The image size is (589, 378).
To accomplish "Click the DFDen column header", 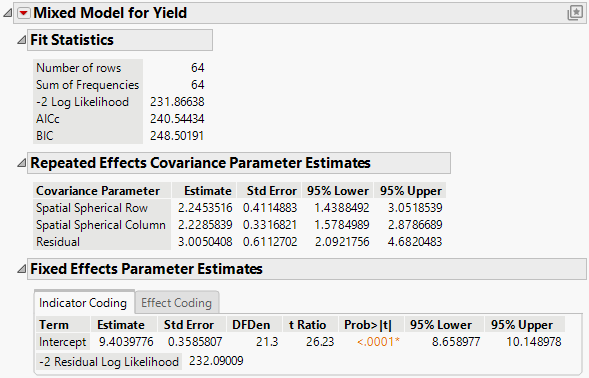I will (x=251, y=325).
